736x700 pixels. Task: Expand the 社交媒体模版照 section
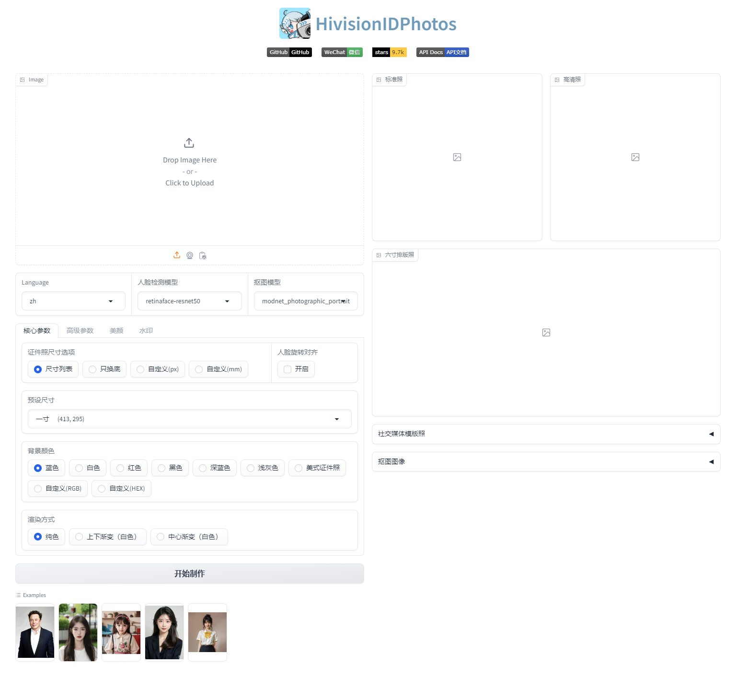point(546,434)
